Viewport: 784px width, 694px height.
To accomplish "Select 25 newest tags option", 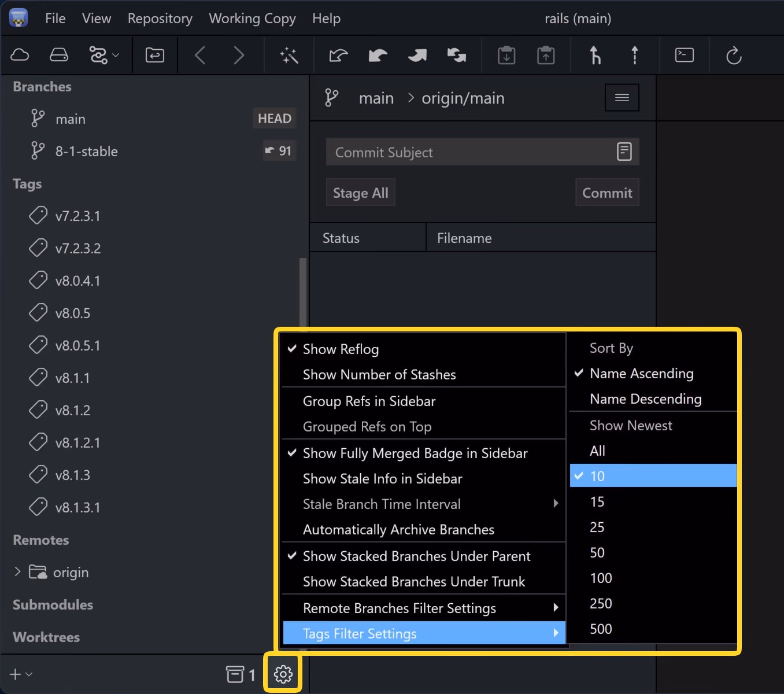I will pyautogui.click(x=653, y=527).
